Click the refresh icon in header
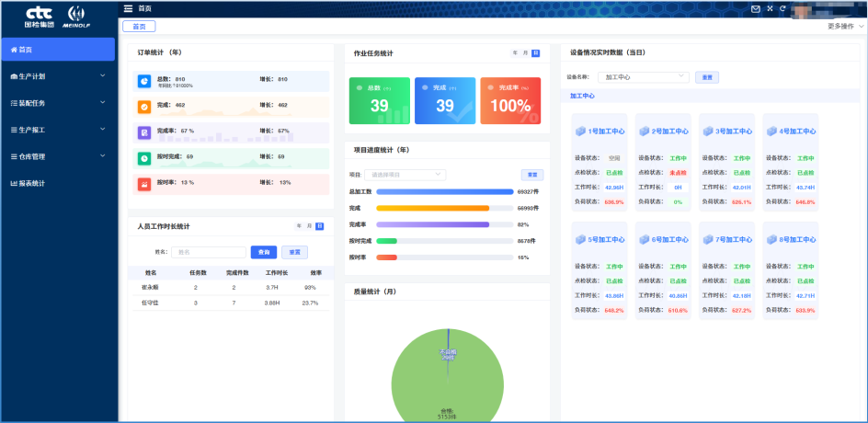868x423 pixels. point(782,8)
